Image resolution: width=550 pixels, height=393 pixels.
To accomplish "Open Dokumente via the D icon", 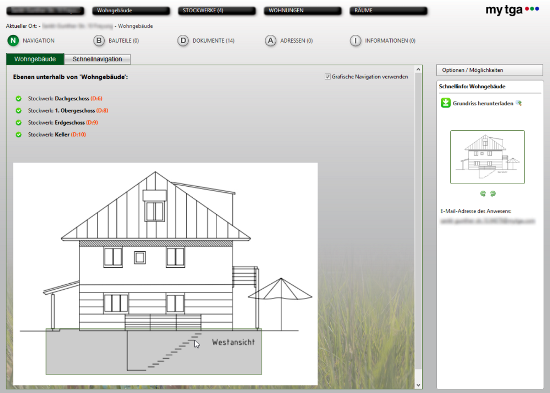I will [x=183, y=41].
